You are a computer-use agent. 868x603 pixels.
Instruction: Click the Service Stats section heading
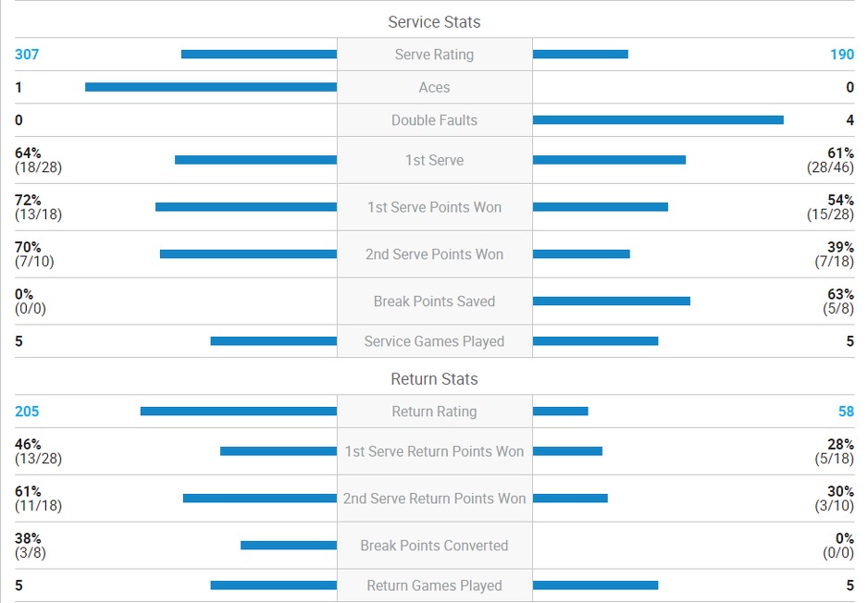434,22
